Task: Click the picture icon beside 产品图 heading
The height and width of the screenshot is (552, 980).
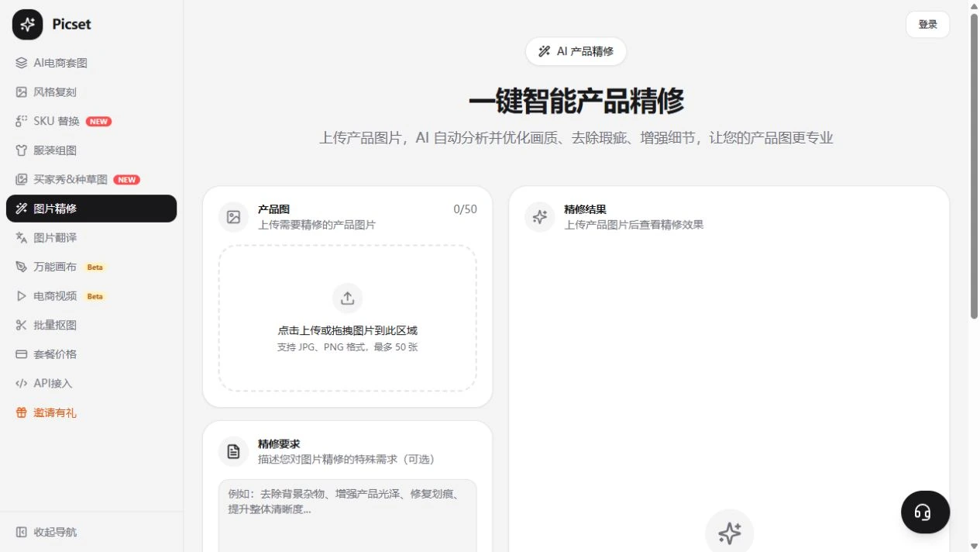Action: click(x=233, y=217)
